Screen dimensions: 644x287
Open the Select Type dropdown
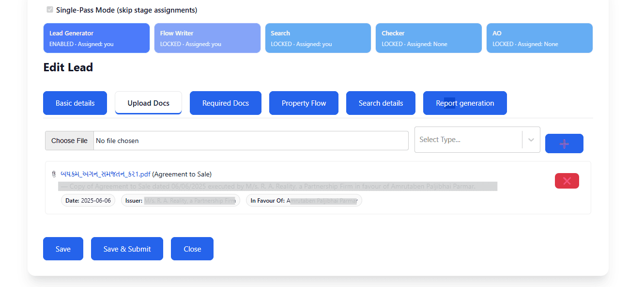(470, 139)
